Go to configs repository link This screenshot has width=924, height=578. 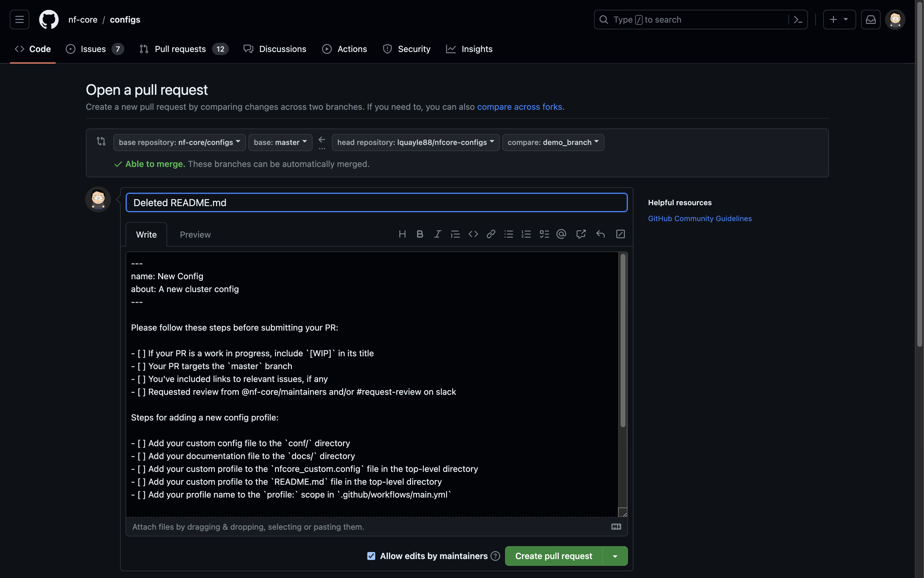coord(125,20)
